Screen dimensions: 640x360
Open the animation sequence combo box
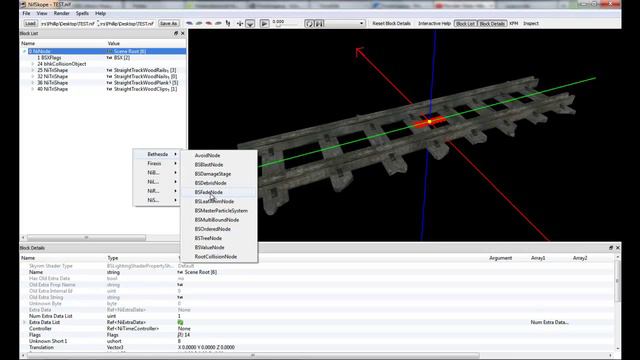(x=345, y=24)
